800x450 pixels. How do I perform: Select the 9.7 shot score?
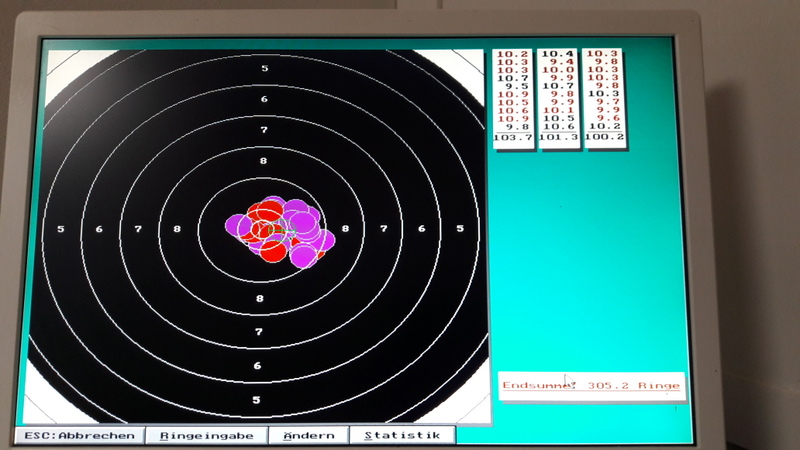tap(607, 102)
